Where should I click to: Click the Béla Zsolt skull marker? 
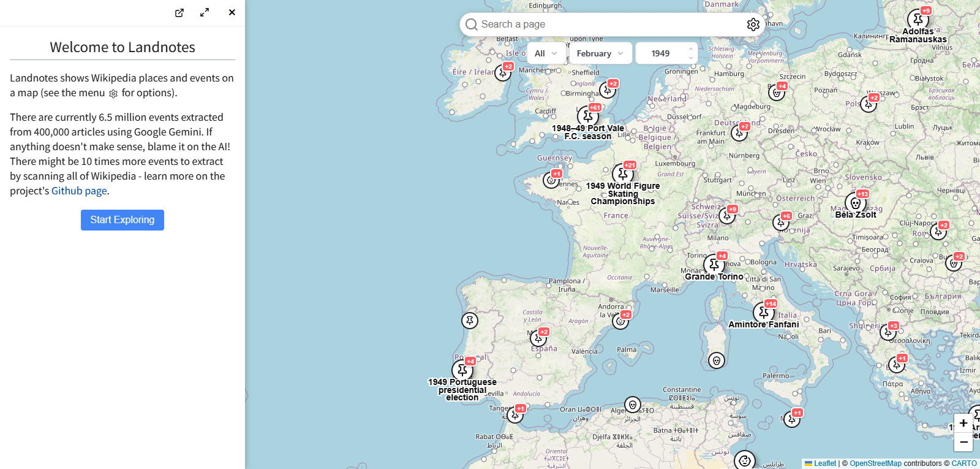tap(855, 203)
